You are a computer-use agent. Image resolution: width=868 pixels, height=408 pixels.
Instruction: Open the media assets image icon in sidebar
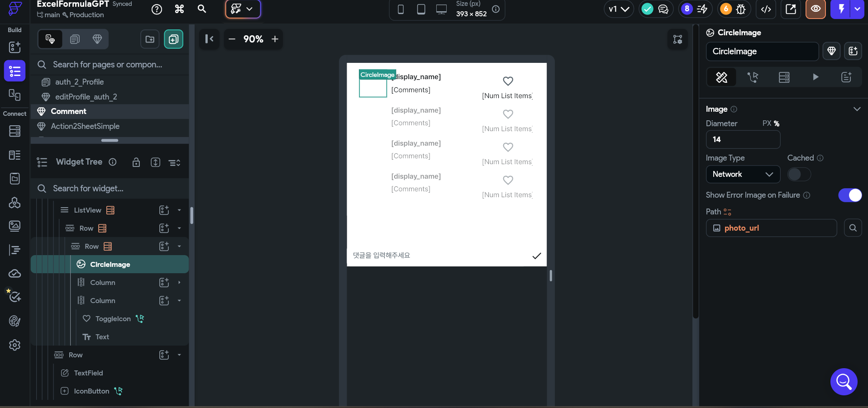(x=14, y=226)
